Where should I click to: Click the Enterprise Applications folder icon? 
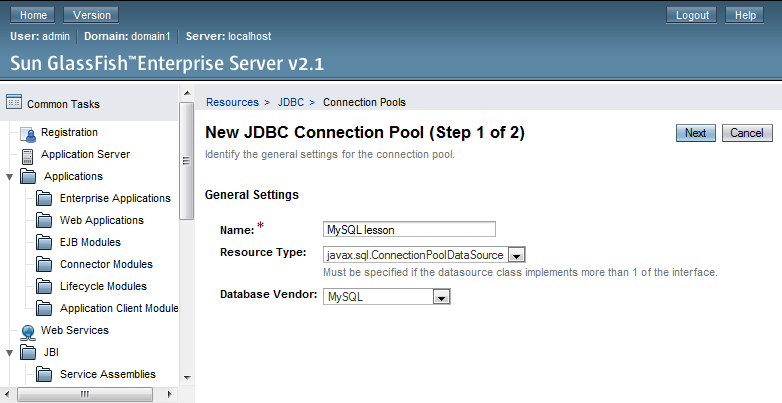[44, 198]
